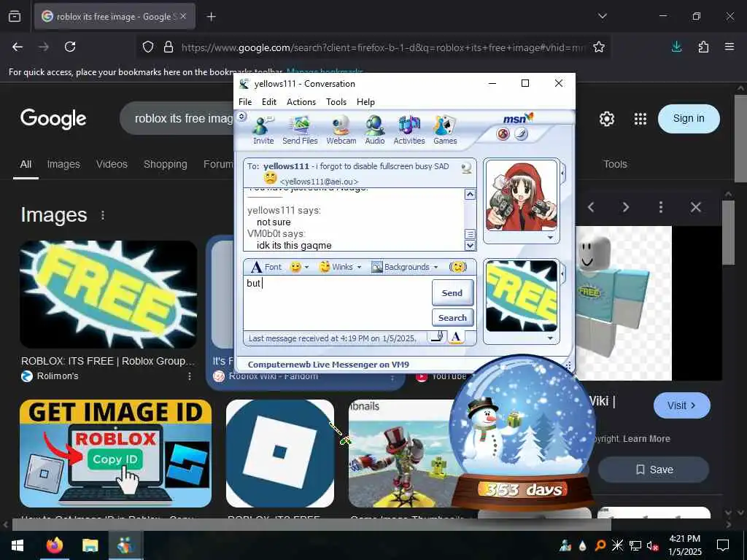This screenshot has height=560, width=747.
Task: Click the Learn More link
Action: pos(646,438)
